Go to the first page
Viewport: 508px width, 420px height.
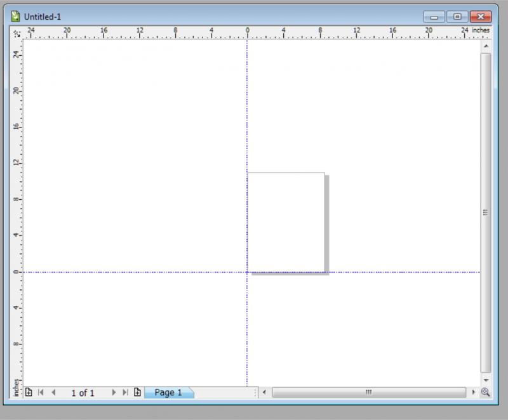[x=41, y=392]
